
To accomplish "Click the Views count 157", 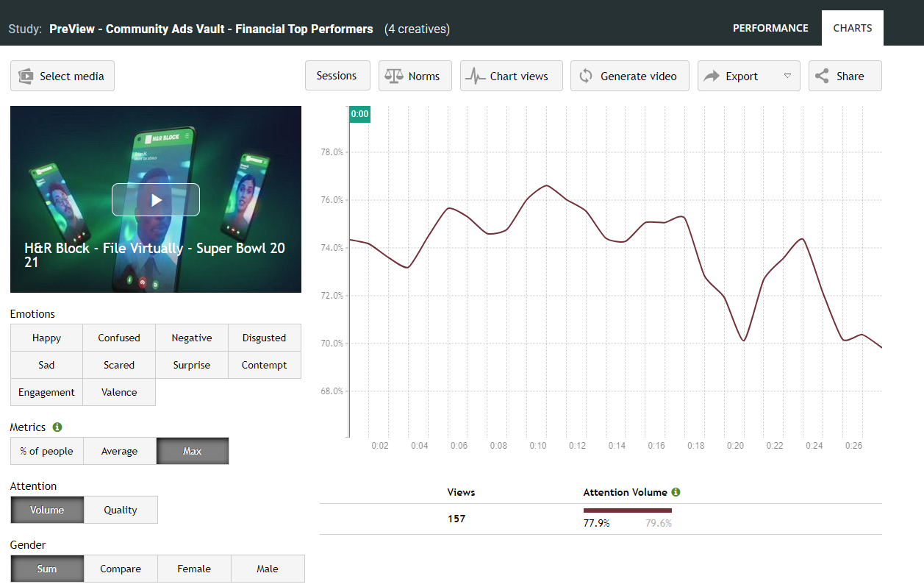I will click(x=456, y=519).
